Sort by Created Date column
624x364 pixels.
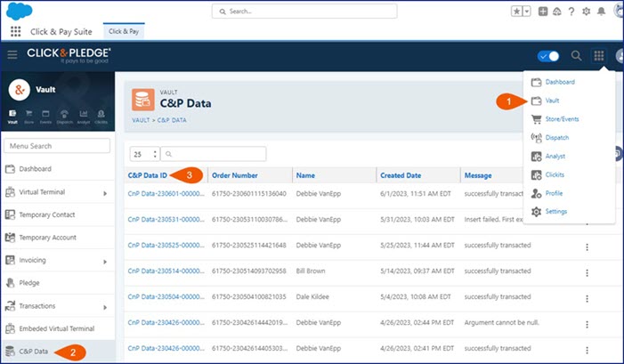(401, 175)
